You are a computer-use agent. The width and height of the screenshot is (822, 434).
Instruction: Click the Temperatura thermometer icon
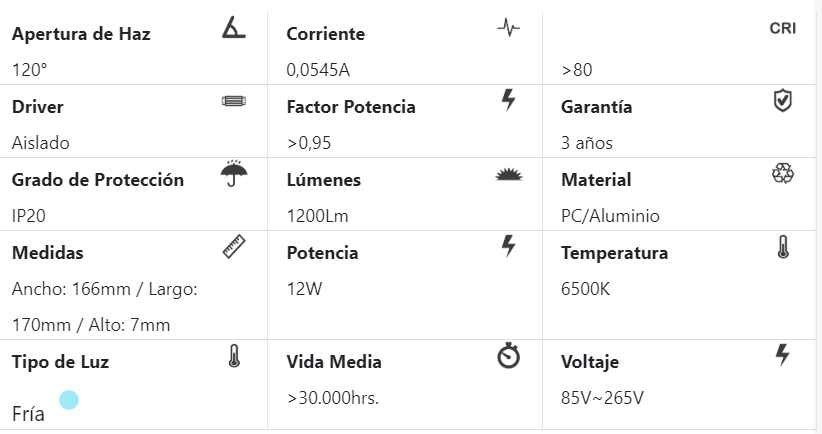pos(783,246)
